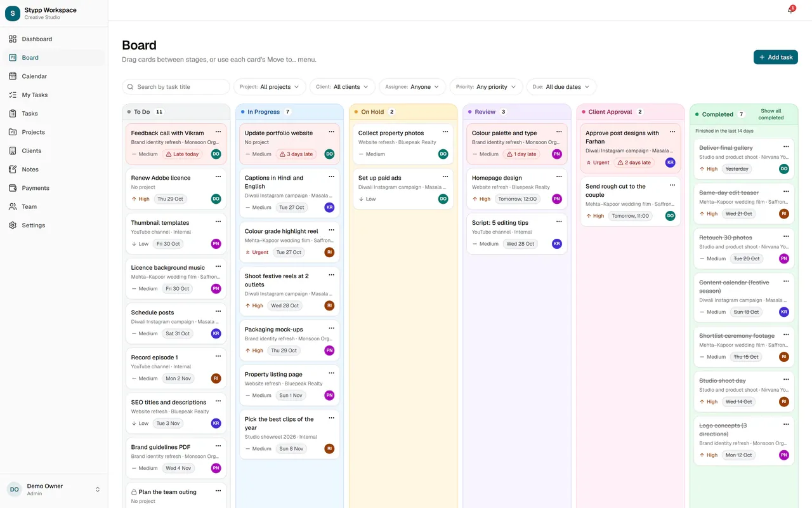
Task: Open the Property listing page task card
Action: [x=290, y=385]
